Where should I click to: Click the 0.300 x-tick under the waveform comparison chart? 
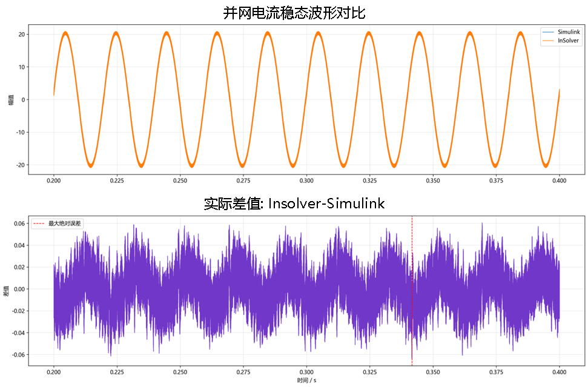point(306,180)
